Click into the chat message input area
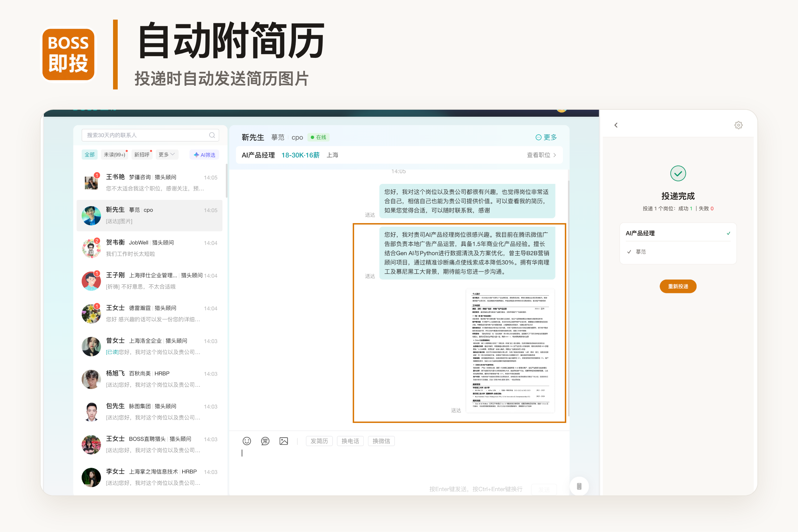The image size is (798, 532). point(399,465)
